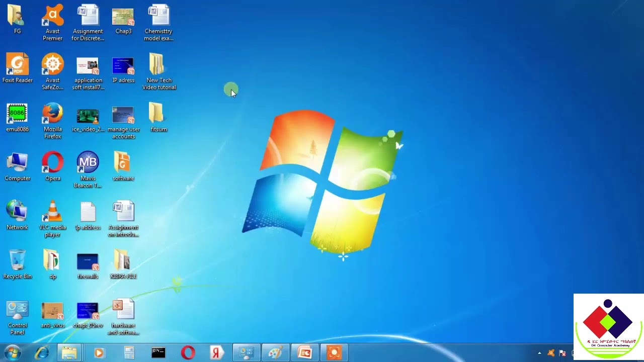Select the FG folder icon
This screenshot has width=644, height=362.
[17, 19]
